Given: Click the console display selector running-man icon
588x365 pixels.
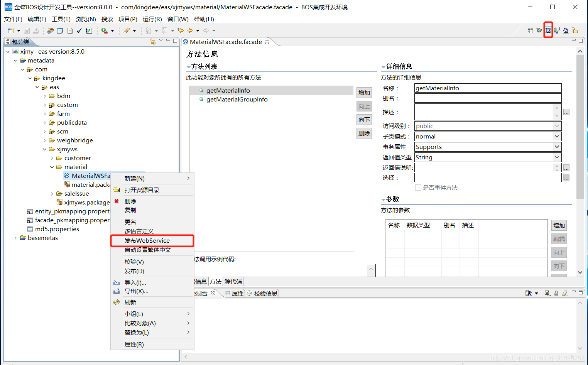Looking at the screenshot, I should [x=529, y=293].
